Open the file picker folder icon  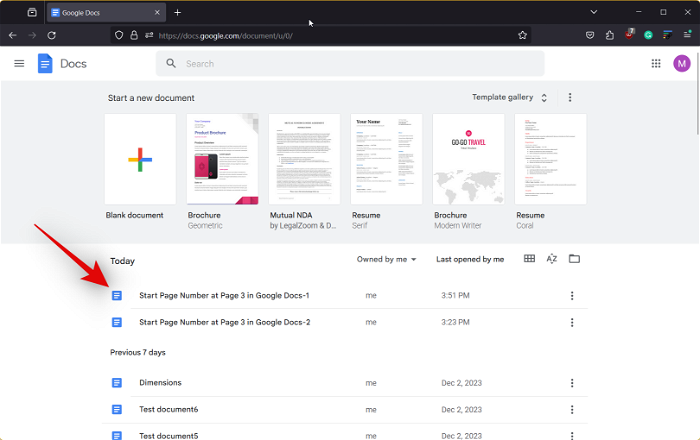574,259
